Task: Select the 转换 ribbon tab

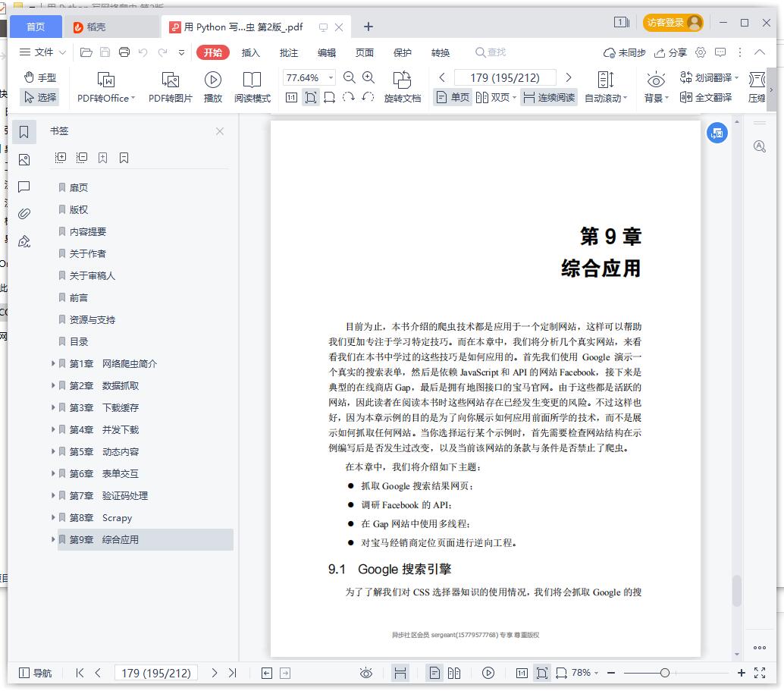Action: coord(441,52)
